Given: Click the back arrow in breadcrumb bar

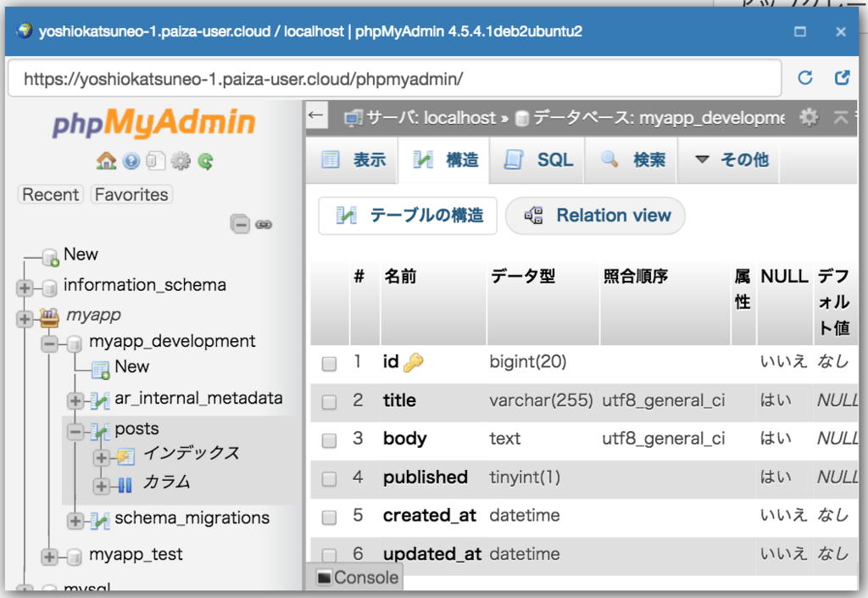Looking at the screenshot, I should (x=316, y=115).
